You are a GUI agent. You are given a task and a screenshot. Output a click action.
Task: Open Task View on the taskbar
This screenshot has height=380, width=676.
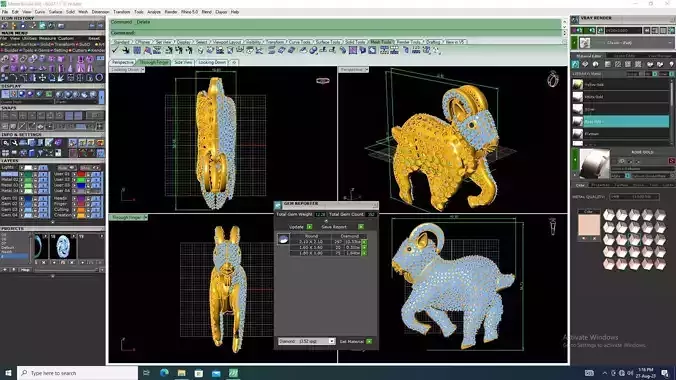pyautogui.click(x=146, y=373)
